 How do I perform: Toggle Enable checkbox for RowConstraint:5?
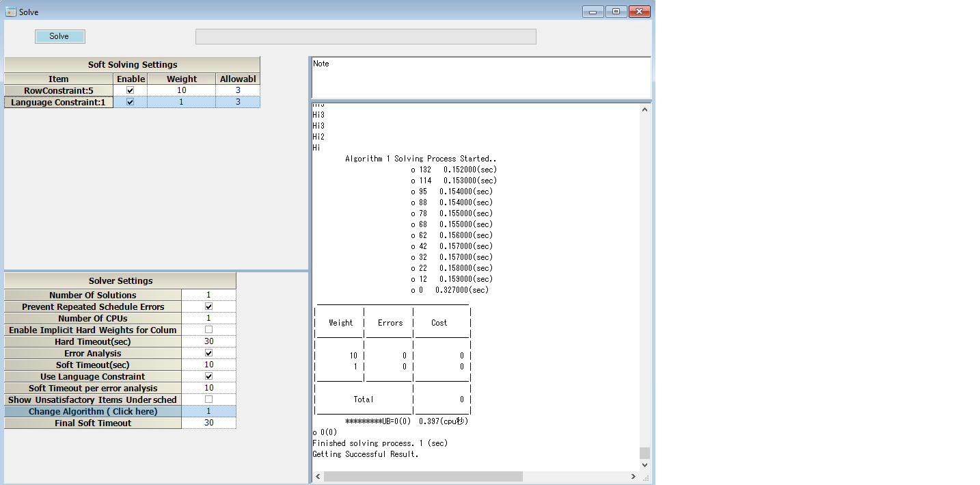pyautogui.click(x=131, y=90)
